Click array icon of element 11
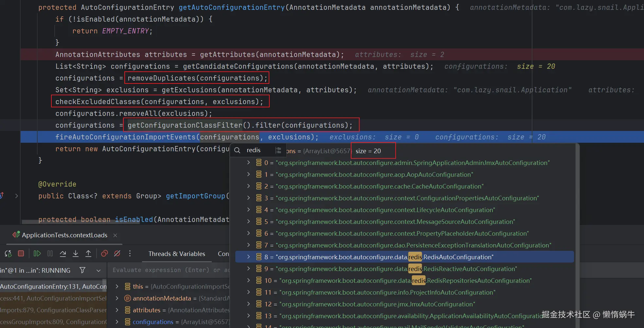This screenshot has width=644, height=328. (259, 292)
